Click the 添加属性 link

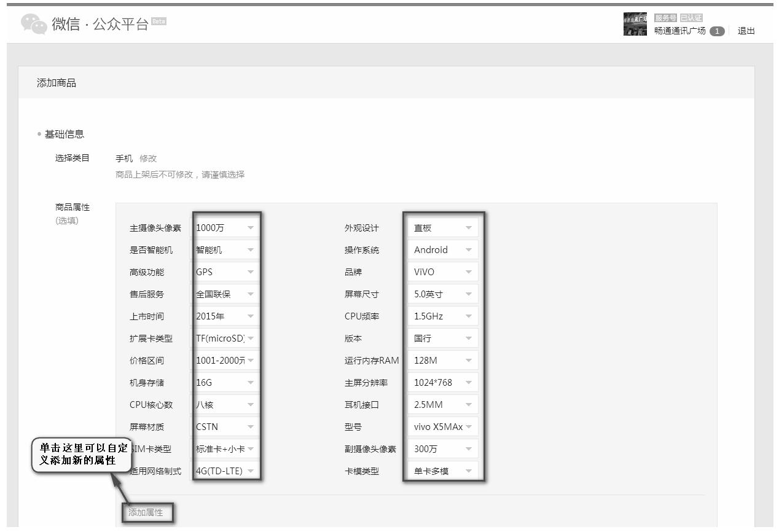[x=146, y=512]
